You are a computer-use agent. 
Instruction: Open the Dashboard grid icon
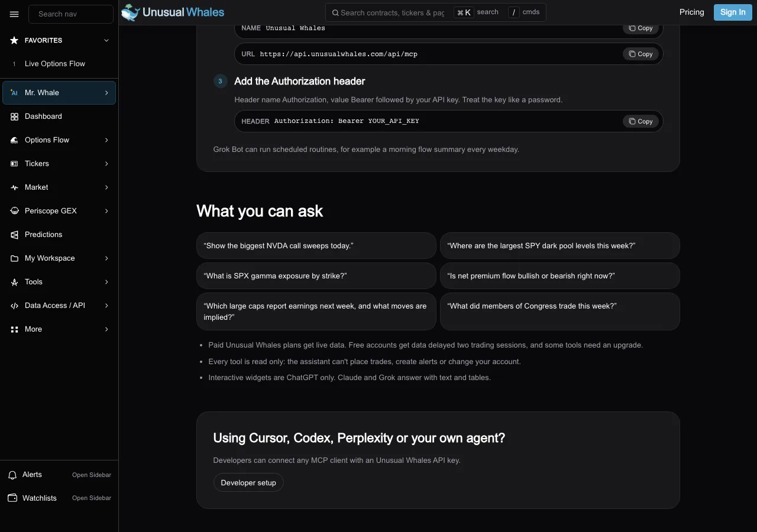pos(14,116)
